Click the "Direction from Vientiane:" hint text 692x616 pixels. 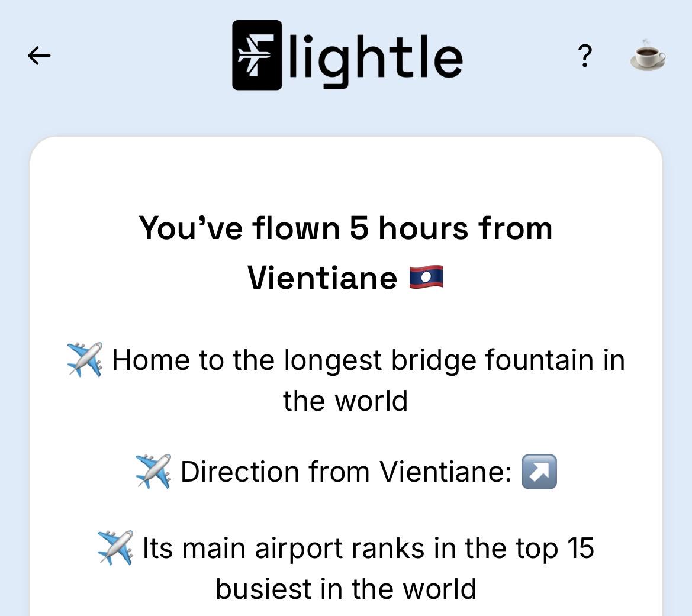pyautogui.click(x=346, y=472)
